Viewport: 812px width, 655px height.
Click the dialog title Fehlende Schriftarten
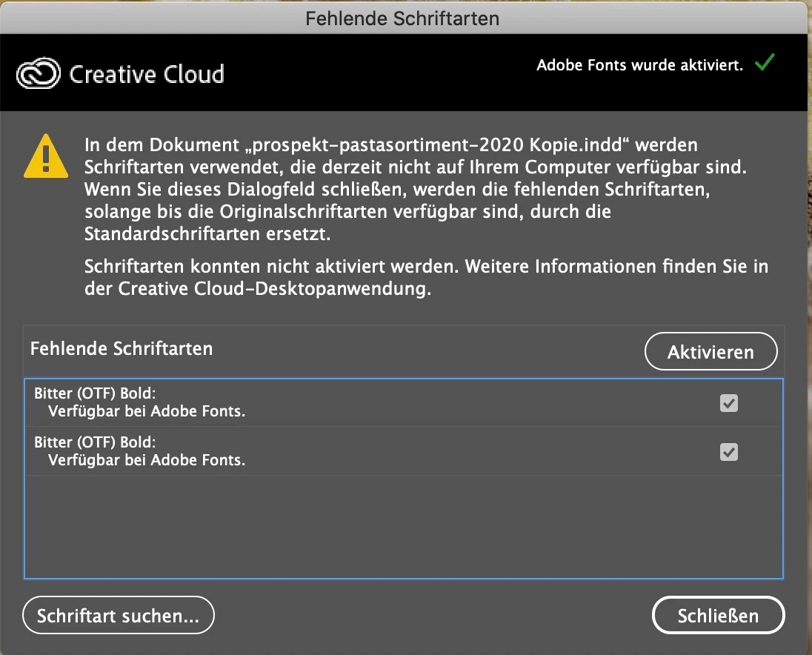tap(402, 19)
